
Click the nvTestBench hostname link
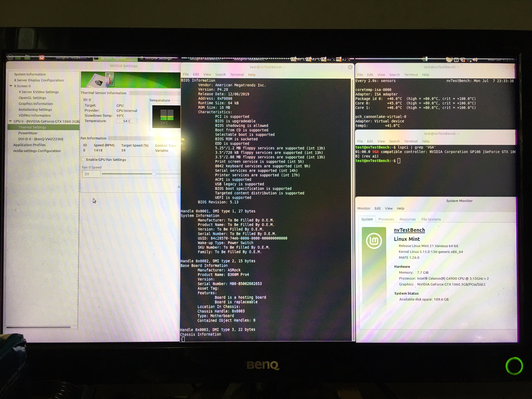click(x=409, y=230)
